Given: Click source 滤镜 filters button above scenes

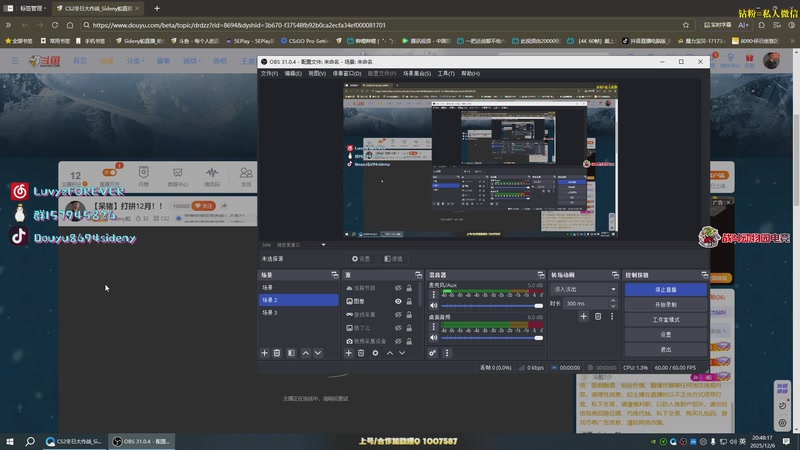Looking at the screenshot, I should (393, 259).
